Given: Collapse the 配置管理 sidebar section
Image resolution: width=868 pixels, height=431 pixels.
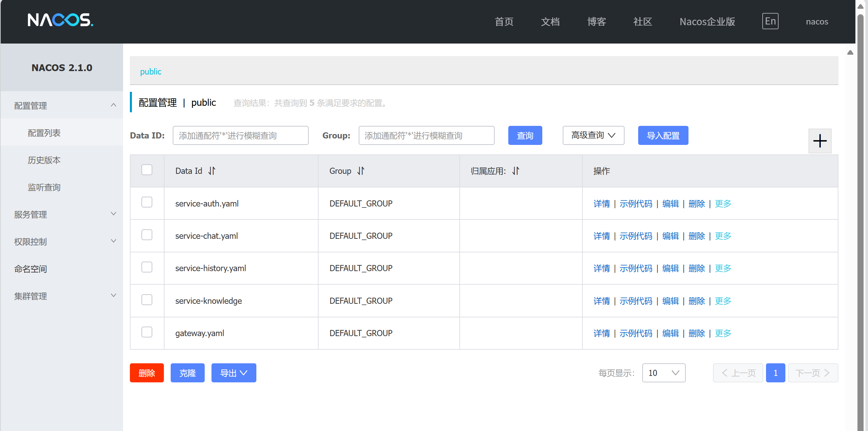Looking at the screenshot, I should [62, 105].
